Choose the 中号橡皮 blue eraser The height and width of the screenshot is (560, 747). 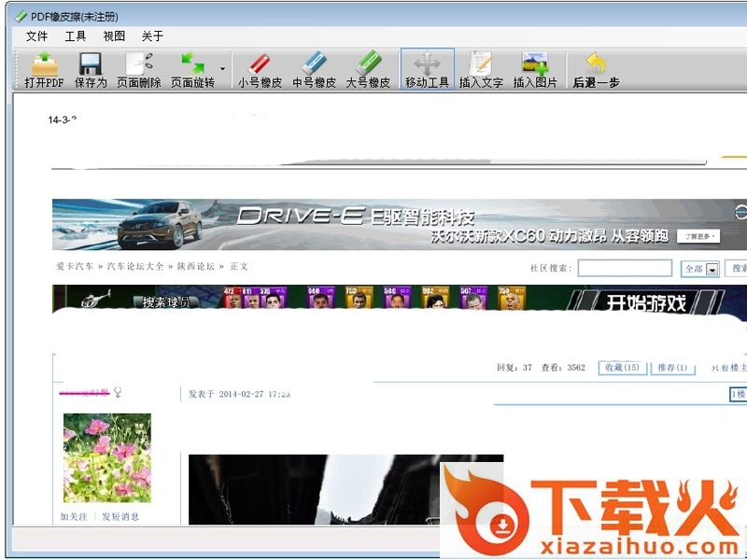click(x=314, y=69)
